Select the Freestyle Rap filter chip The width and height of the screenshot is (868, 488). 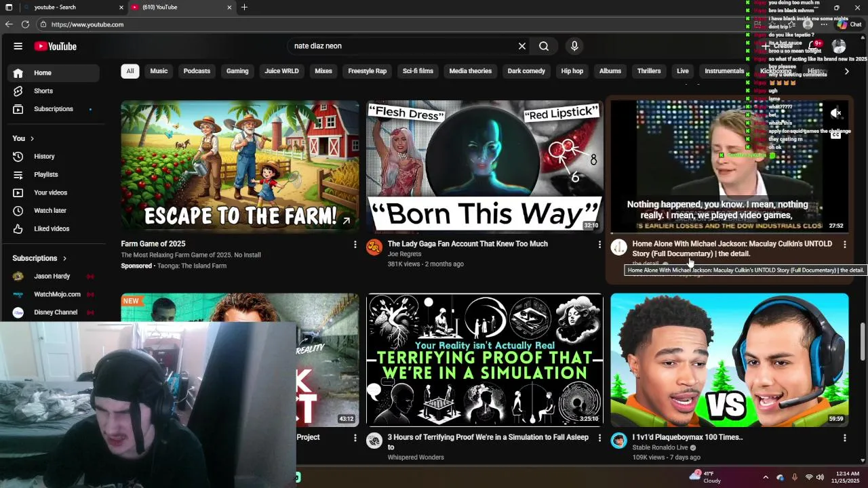pos(367,71)
